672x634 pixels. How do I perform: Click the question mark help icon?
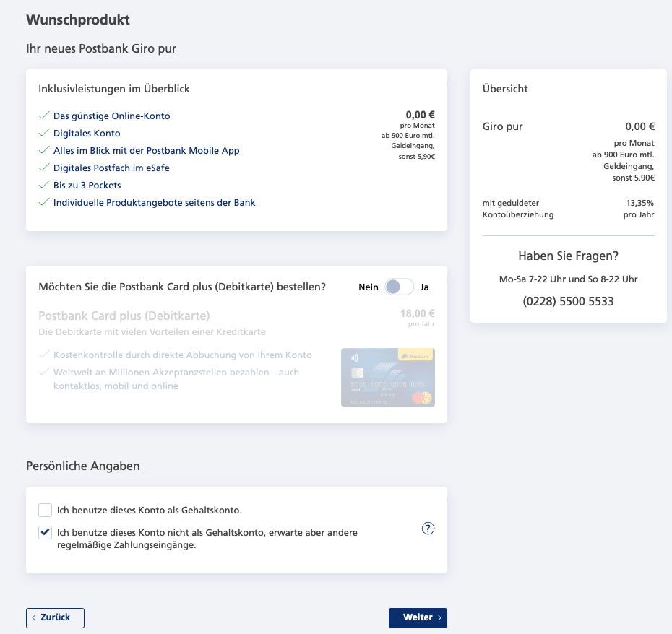coord(428,528)
